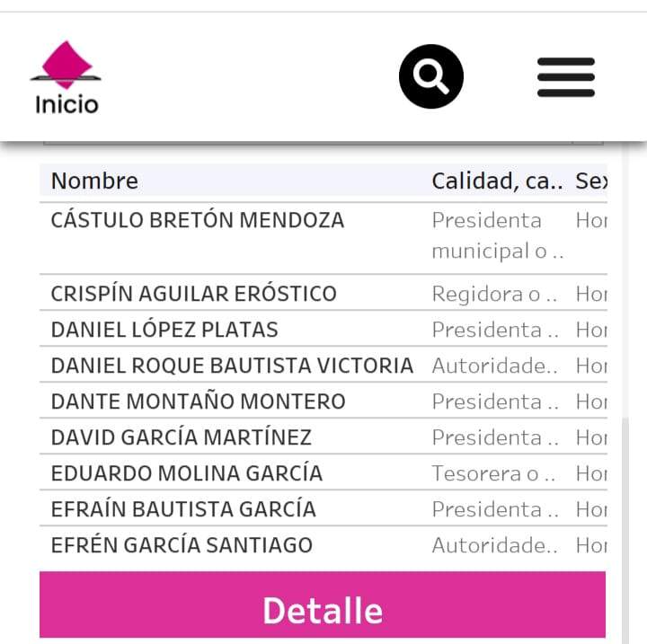
Task: Click the Inicio text label
Action: tap(66, 104)
